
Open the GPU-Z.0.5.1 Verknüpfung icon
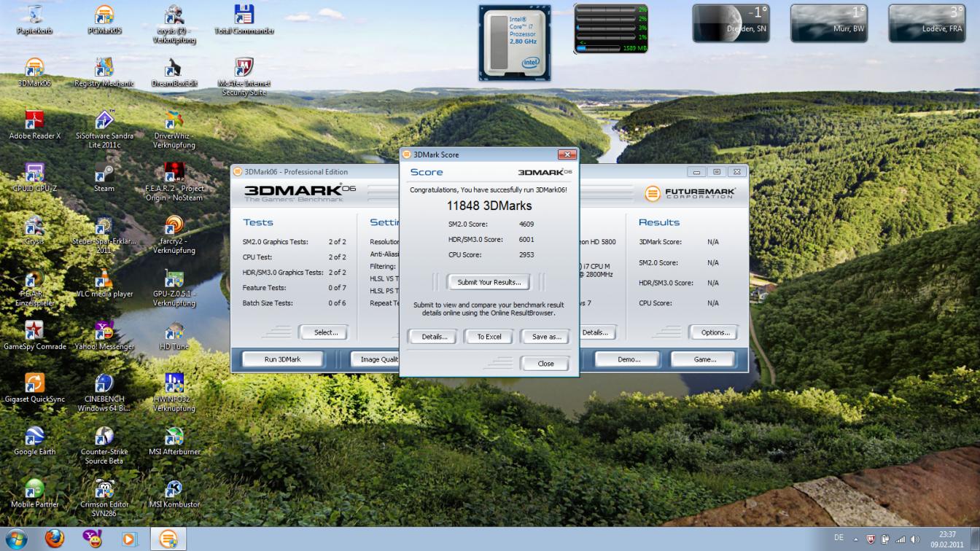click(x=174, y=286)
